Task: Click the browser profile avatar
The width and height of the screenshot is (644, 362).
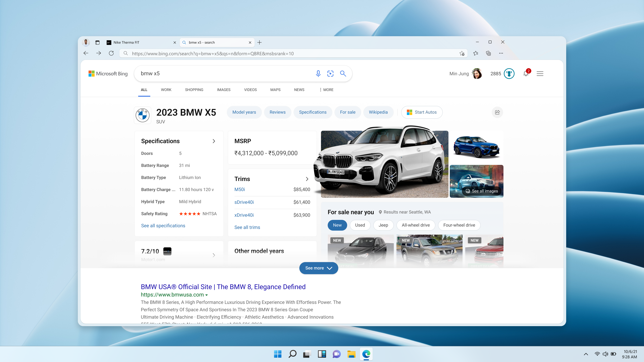Action: (x=86, y=42)
